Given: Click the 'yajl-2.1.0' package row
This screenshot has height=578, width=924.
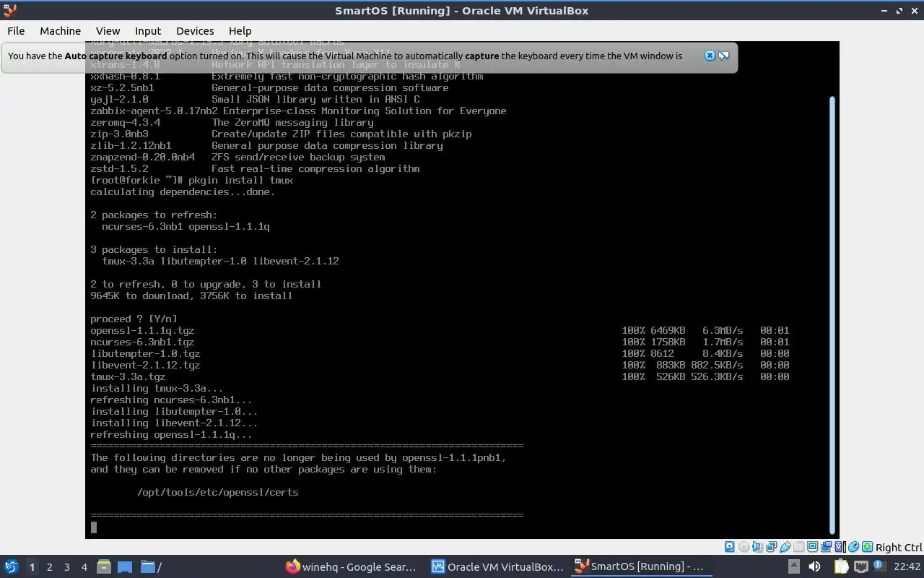Looking at the screenshot, I should coord(255,99).
